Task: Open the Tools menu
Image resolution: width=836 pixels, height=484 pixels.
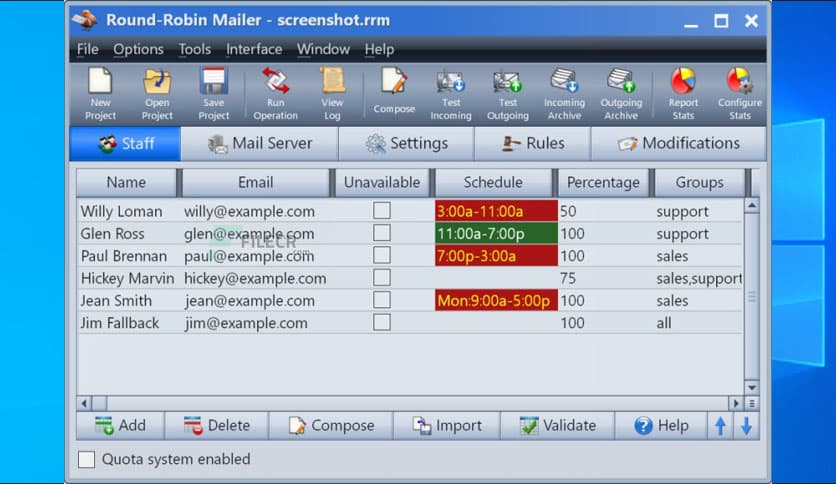Action: [195, 49]
